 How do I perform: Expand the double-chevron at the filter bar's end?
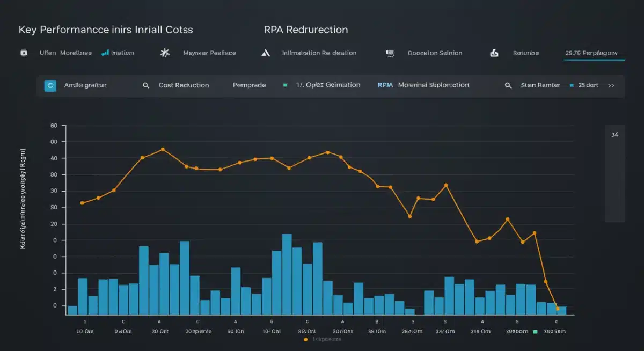[611, 85]
